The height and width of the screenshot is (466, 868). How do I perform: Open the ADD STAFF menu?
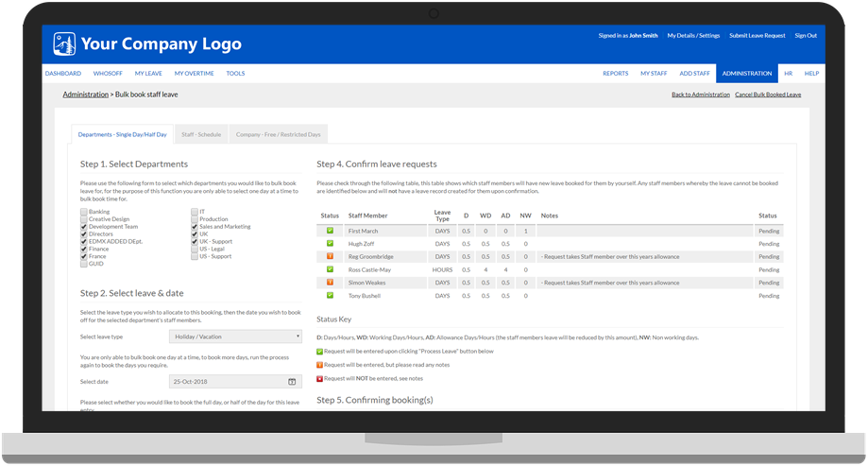click(695, 73)
